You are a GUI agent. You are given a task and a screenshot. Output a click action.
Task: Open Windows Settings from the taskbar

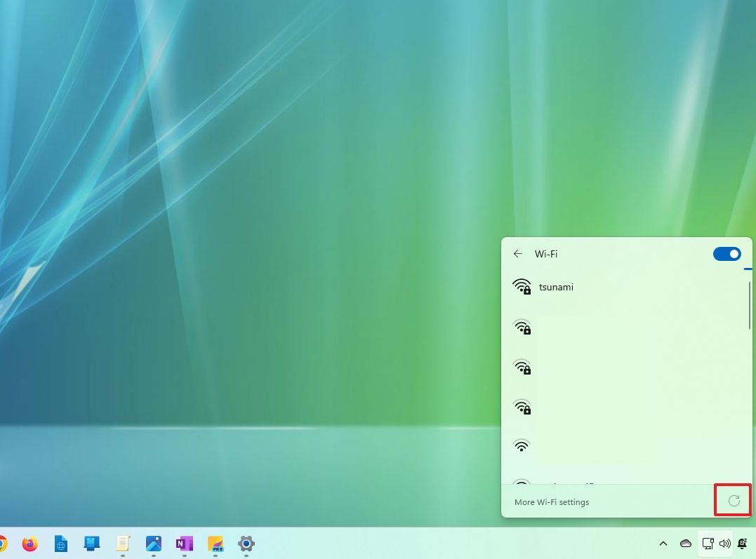pos(246,544)
